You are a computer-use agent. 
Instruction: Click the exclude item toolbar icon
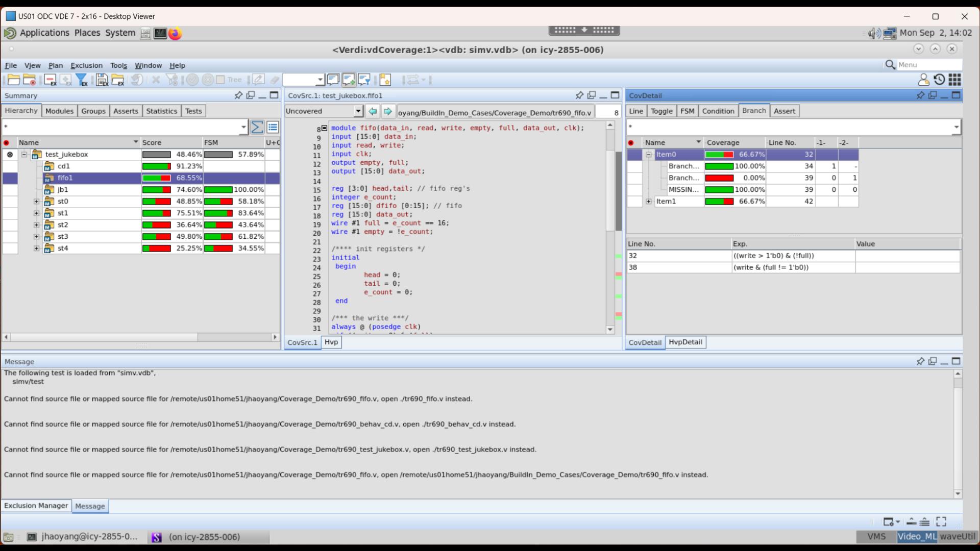pyautogui.click(x=50, y=80)
